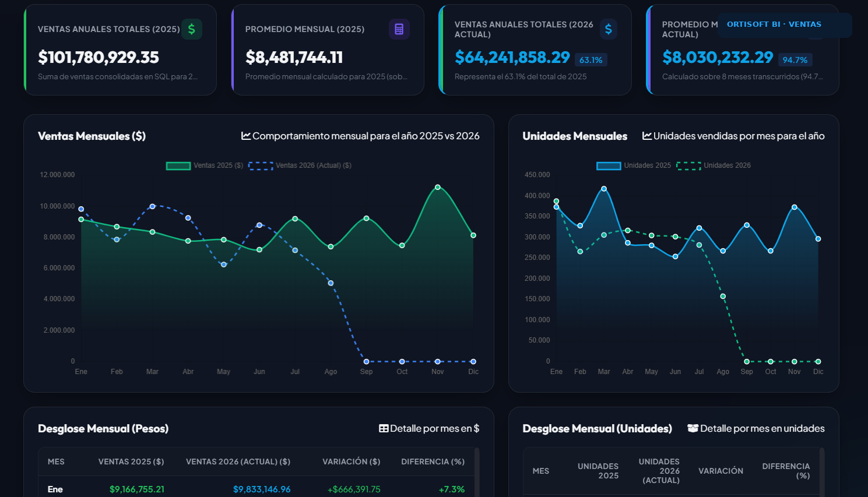Click the table icon beside Detalle por mes en $

tap(384, 428)
